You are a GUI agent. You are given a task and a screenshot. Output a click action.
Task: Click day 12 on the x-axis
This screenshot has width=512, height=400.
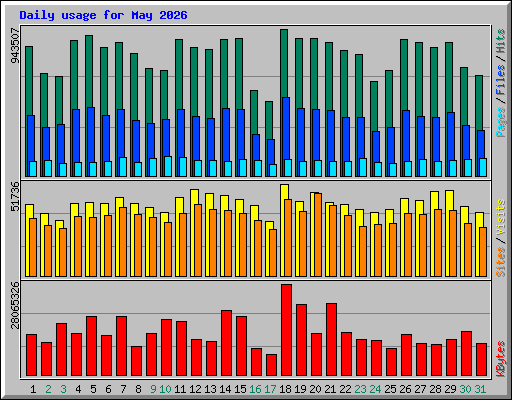195,389
